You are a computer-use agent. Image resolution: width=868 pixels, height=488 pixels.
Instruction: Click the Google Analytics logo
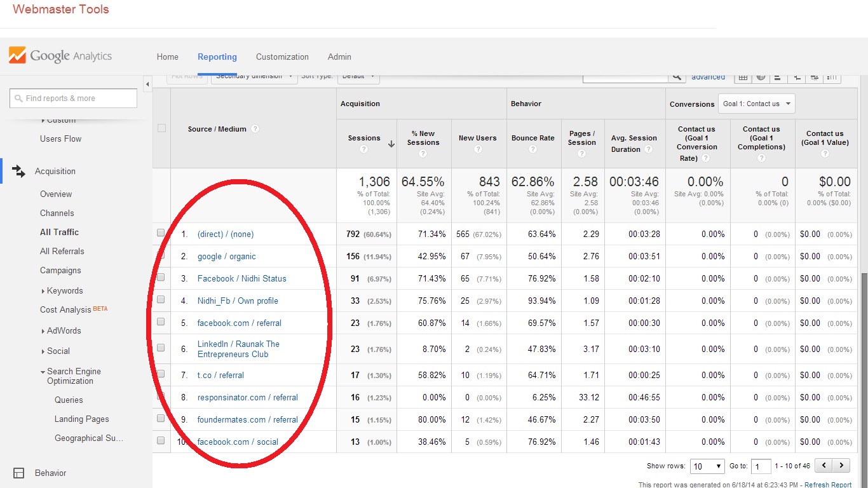tap(60, 56)
